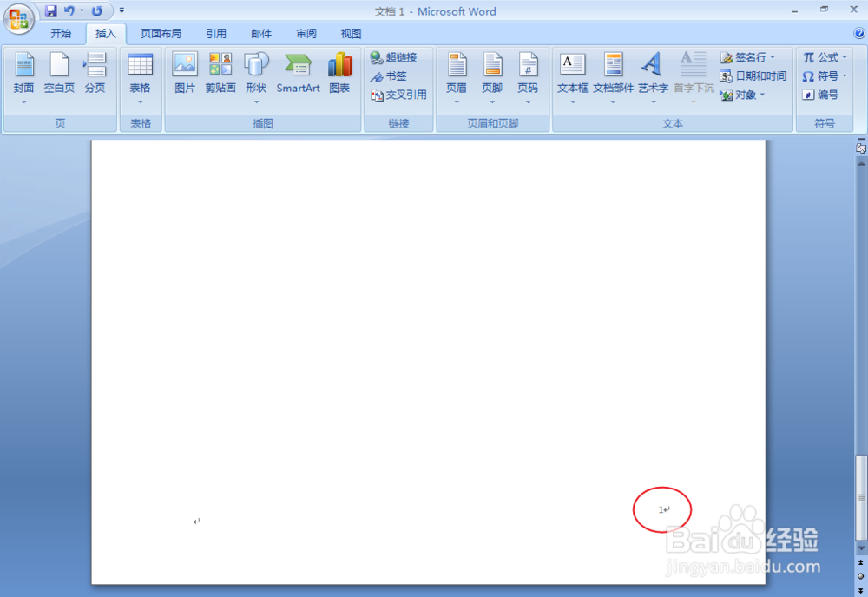
Task: Click the vertical scrollbar thumb
Action: 861,497
